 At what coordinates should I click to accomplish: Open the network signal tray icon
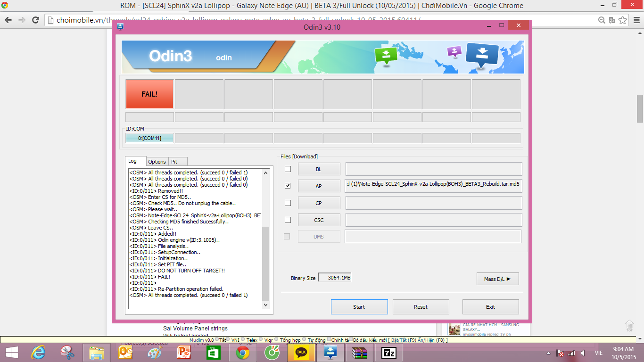click(571, 353)
